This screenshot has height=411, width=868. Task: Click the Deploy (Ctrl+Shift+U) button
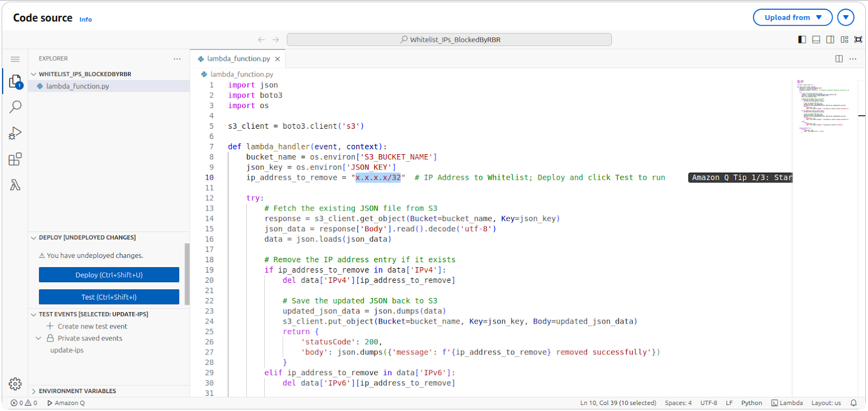(x=109, y=275)
